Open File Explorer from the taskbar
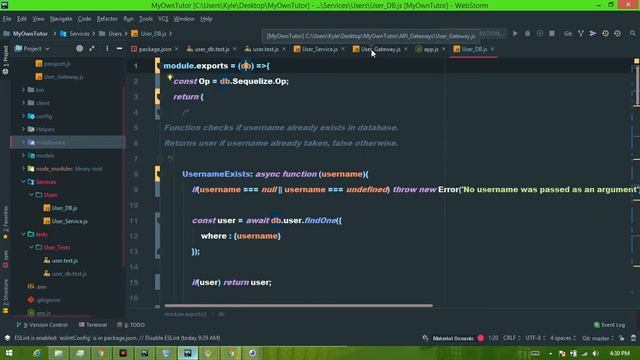 pyautogui.click(x=58, y=353)
